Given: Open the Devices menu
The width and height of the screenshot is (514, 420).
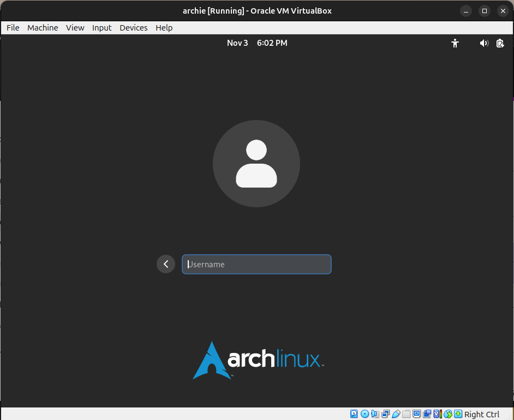Looking at the screenshot, I should (133, 28).
